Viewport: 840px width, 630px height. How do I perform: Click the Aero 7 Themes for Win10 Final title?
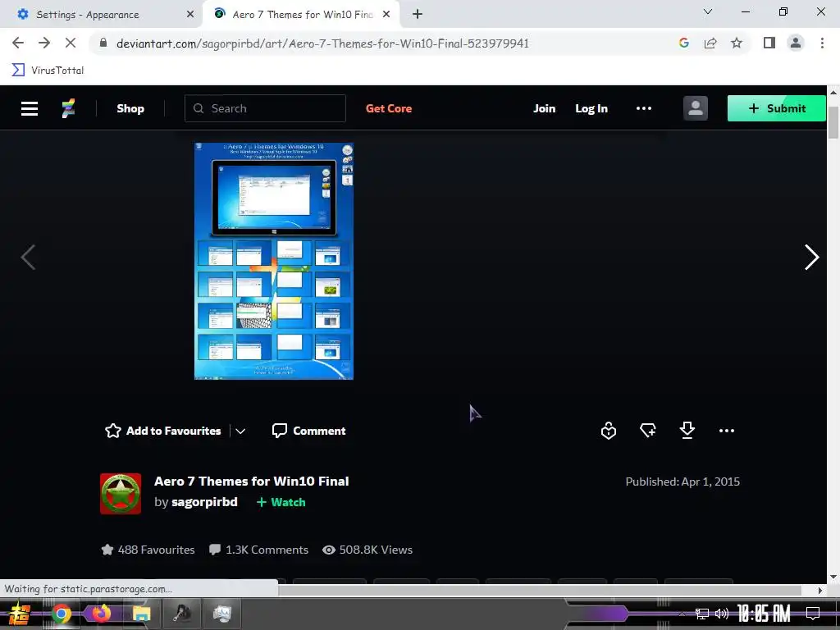click(x=252, y=481)
